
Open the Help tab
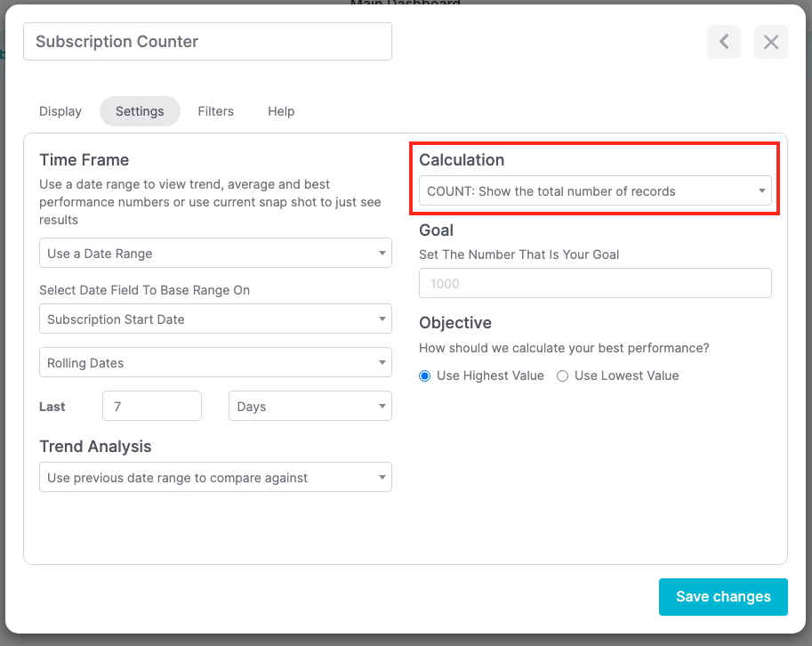(281, 111)
